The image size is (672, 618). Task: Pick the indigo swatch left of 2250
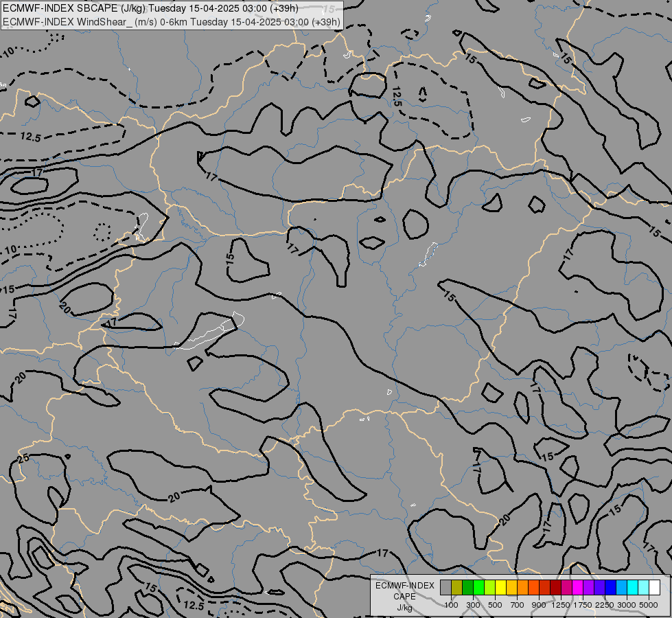pyautogui.click(x=600, y=588)
